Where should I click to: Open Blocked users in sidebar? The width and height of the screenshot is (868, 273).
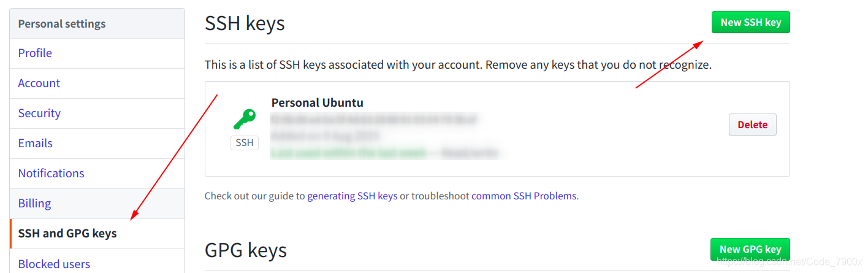pos(54,264)
